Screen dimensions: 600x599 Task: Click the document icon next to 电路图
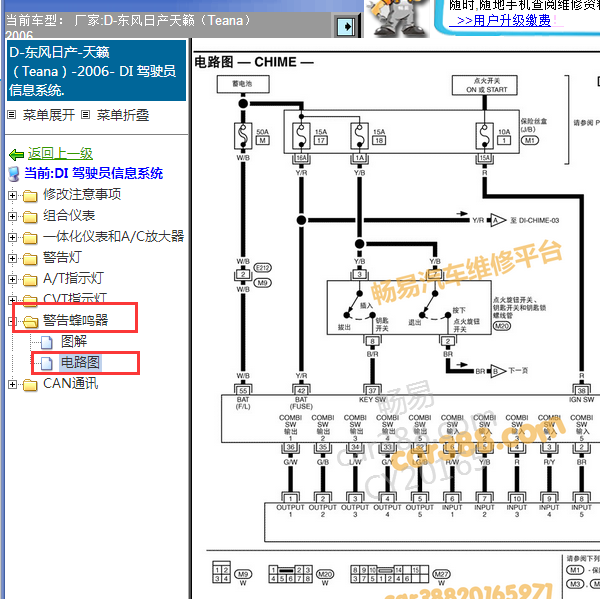pyautogui.click(x=47, y=363)
